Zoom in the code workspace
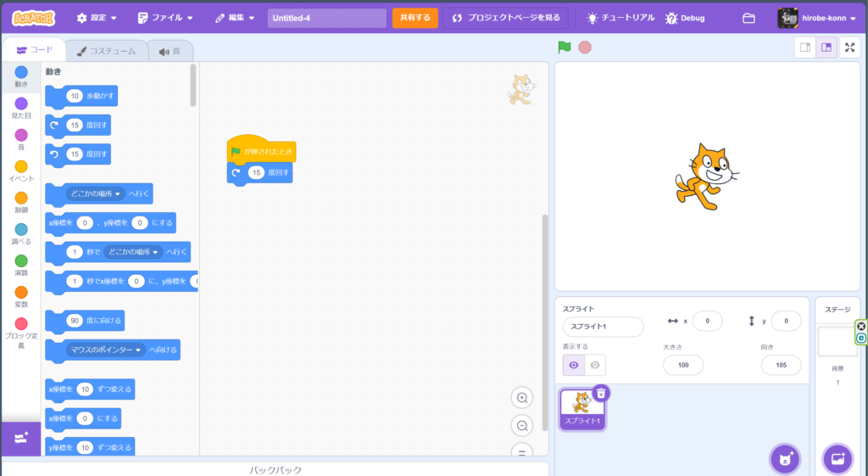868x476 pixels. pyautogui.click(x=522, y=398)
